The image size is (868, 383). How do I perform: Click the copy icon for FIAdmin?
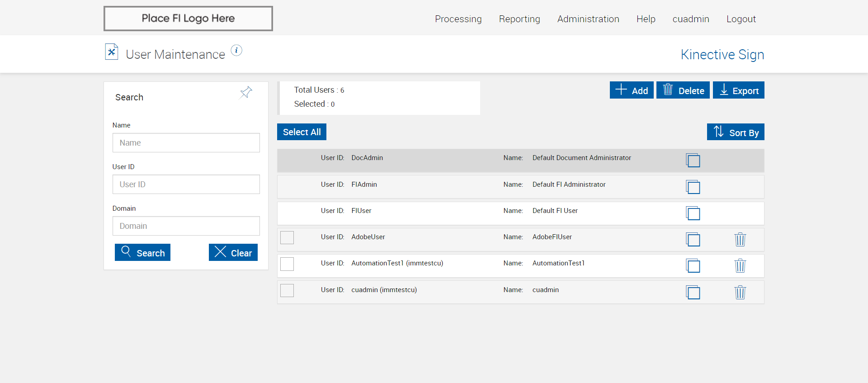[x=693, y=187]
